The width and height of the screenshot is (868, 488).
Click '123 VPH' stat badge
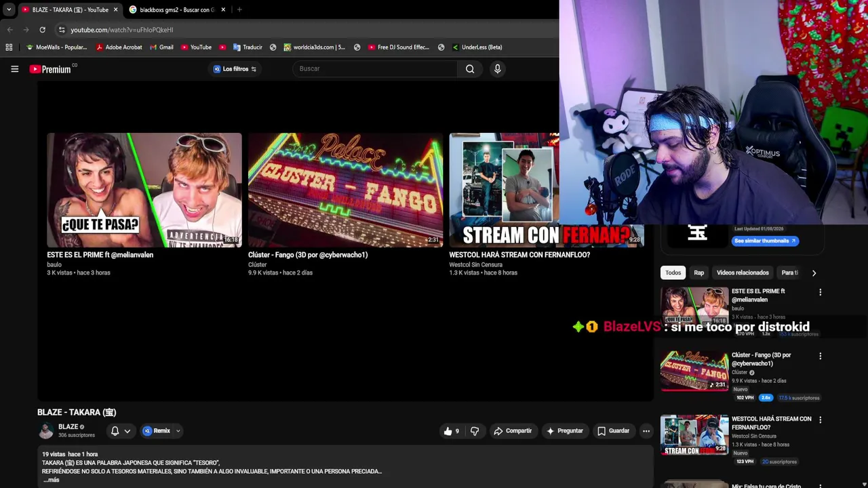pos(745,462)
